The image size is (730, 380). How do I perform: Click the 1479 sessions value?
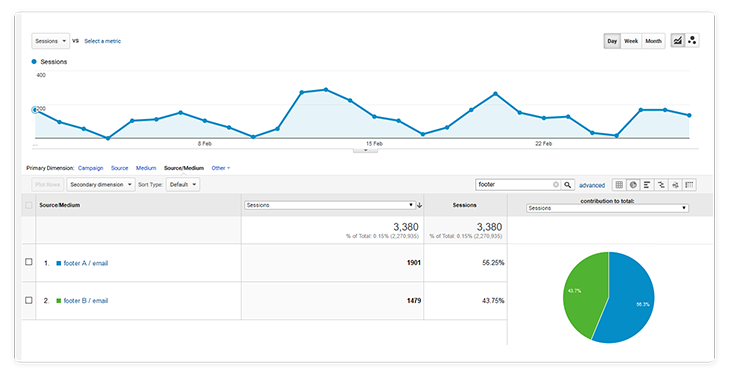coord(414,301)
